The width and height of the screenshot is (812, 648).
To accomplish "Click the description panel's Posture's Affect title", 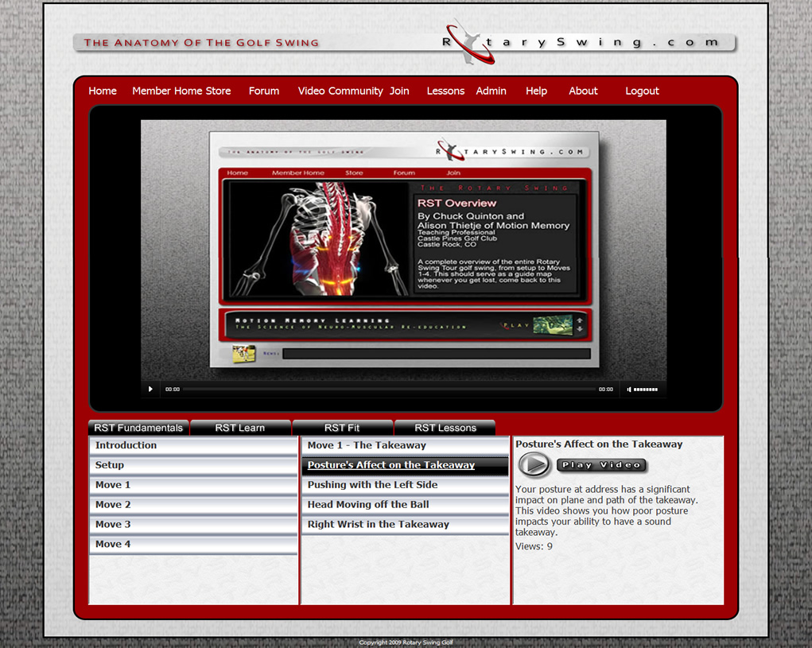I will click(x=599, y=444).
